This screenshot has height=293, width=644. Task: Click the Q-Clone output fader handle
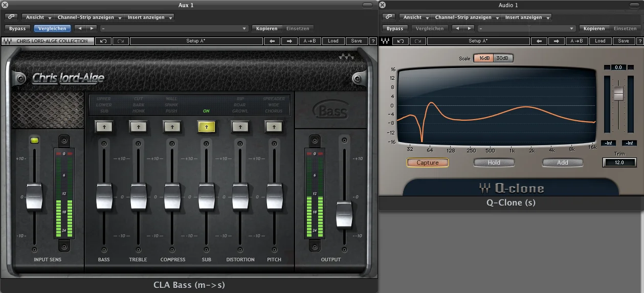click(618, 94)
